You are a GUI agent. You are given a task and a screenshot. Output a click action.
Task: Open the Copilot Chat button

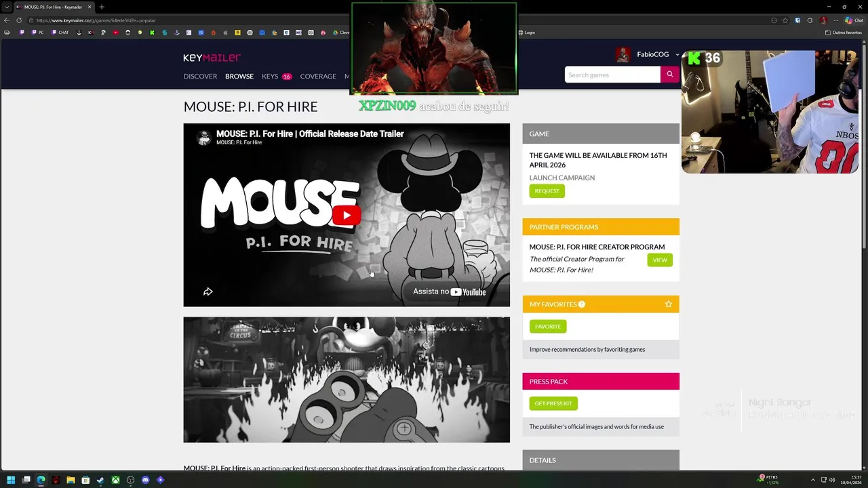[x=854, y=20]
